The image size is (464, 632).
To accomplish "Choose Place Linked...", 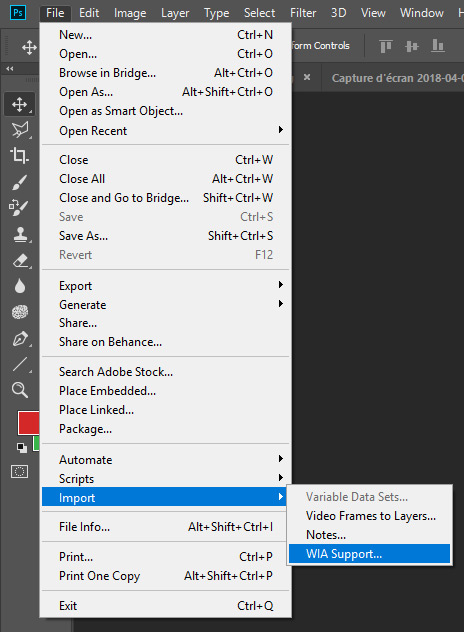I will pyautogui.click(x=165, y=410).
